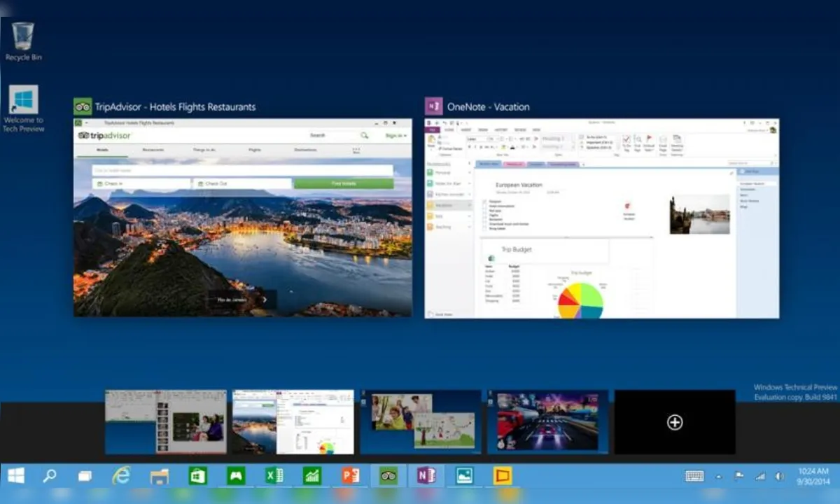Viewport: 840px width, 504px height.
Task: Toggle the Passport checkbox in OneNote
Action: point(485,202)
